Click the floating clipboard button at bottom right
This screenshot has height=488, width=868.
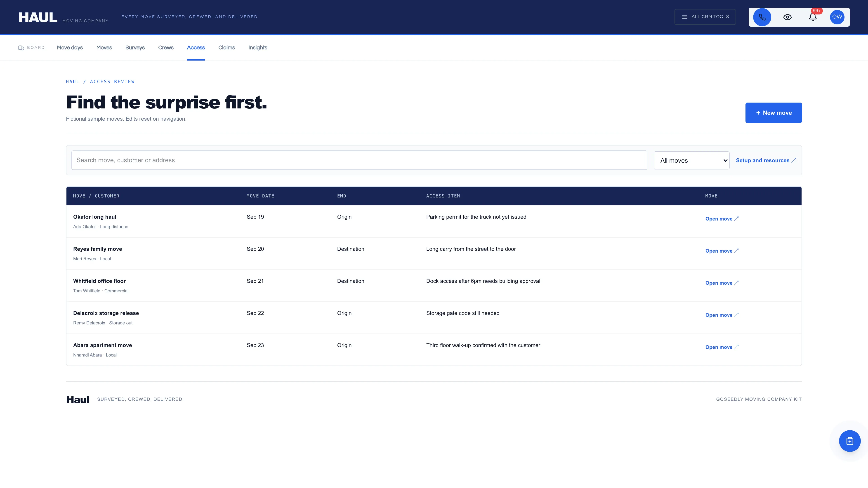(x=849, y=441)
